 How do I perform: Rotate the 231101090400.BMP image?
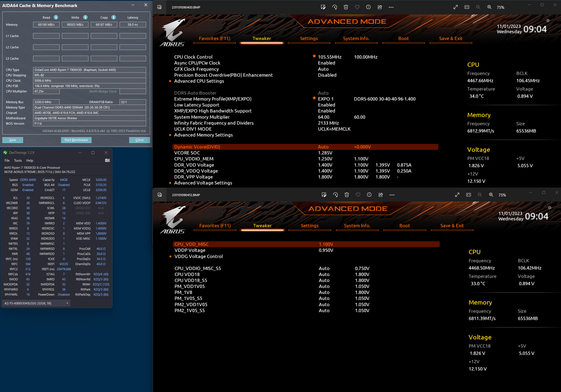point(335,7)
